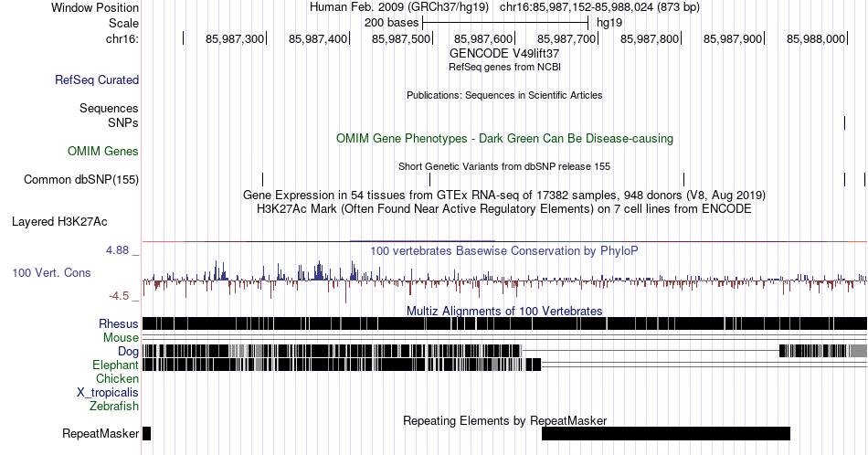Click Short Genetic Variants from dbSNP title
The image size is (868, 455).
tap(504, 166)
